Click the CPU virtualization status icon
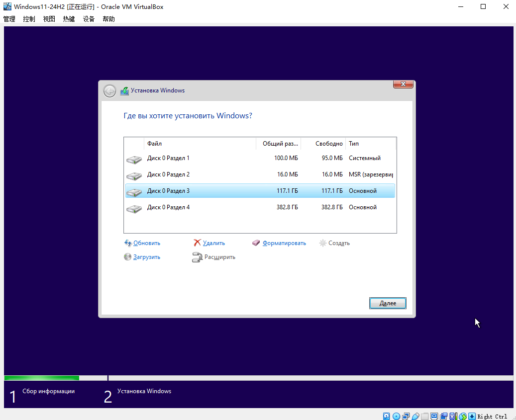The width and height of the screenshot is (516, 420). 453,416
